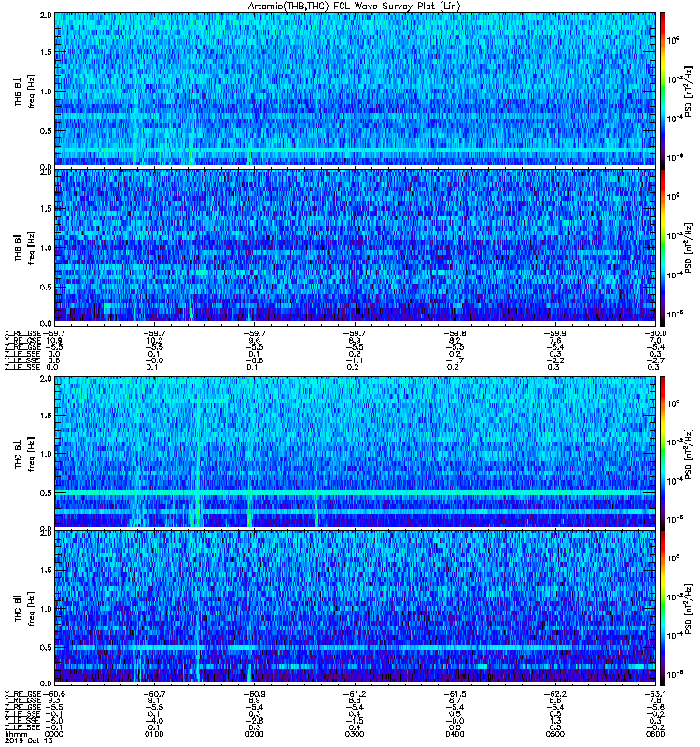Click the "PSD [nT²/Hz]" label of the THC B∥ panel
The height and width of the screenshot is (747, 700).
pyautogui.click(x=688, y=608)
